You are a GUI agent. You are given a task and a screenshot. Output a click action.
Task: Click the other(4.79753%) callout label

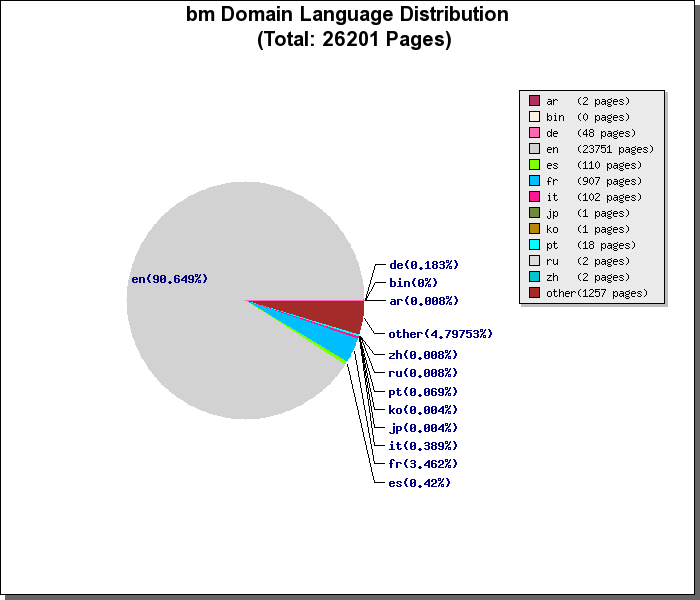(441, 334)
